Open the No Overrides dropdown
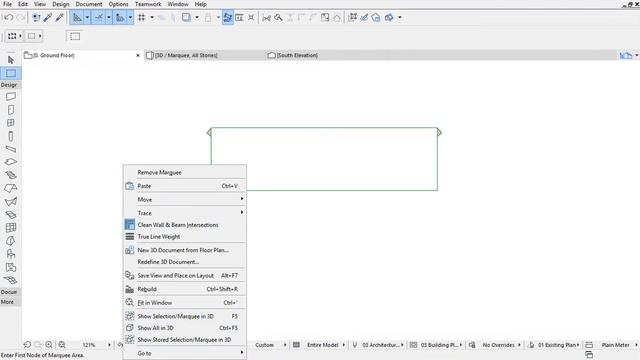The image size is (640, 360). [x=501, y=345]
